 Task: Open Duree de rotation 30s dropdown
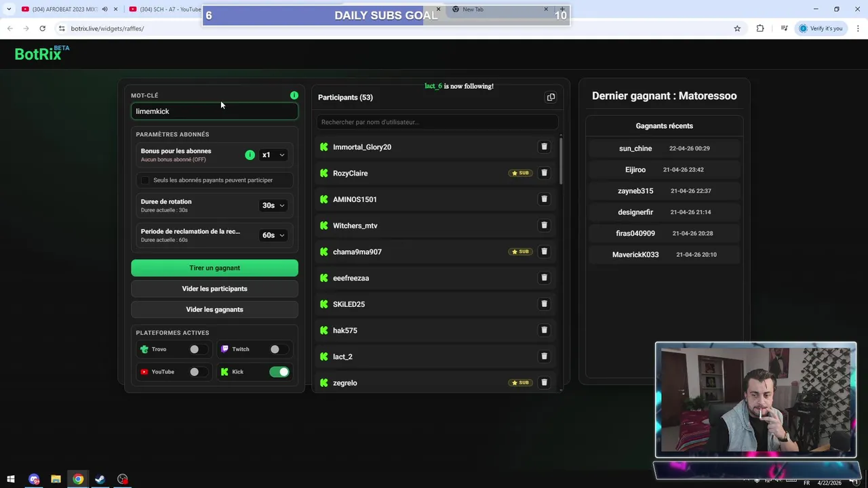[273, 205]
